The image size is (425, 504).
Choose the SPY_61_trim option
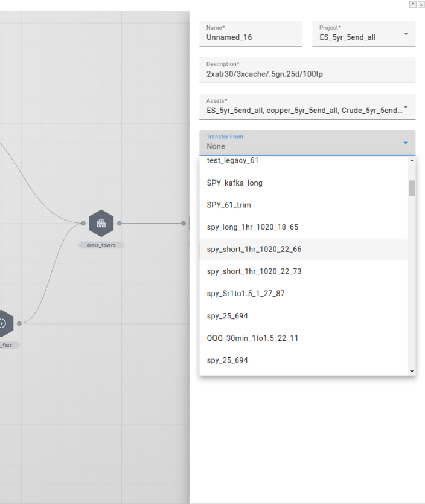click(228, 205)
